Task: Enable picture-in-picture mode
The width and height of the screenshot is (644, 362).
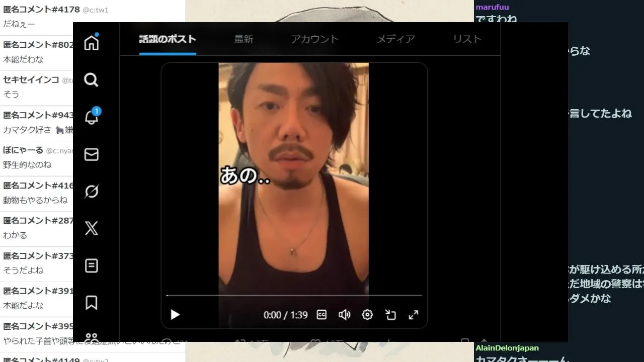Action: [390, 315]
